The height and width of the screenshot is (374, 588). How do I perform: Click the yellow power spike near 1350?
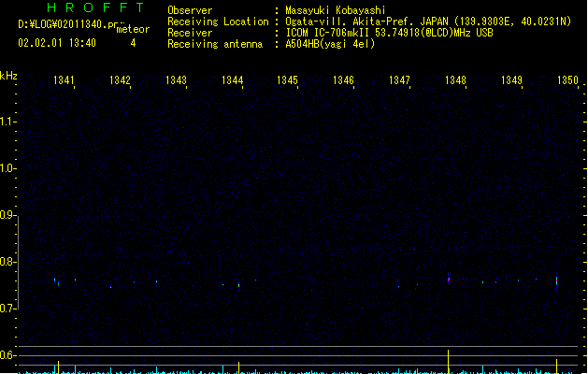pyautogui.click(x=556, y=367)
